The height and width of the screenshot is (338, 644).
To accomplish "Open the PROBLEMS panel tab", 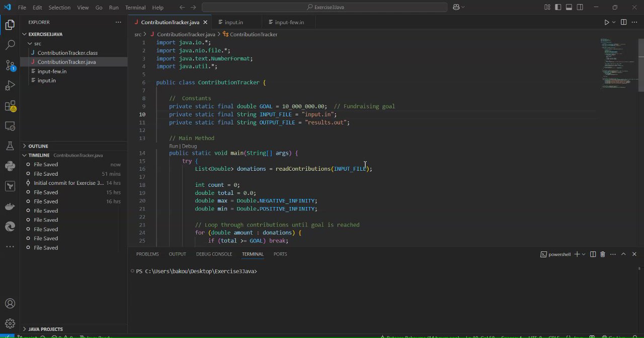I will 147,254.
